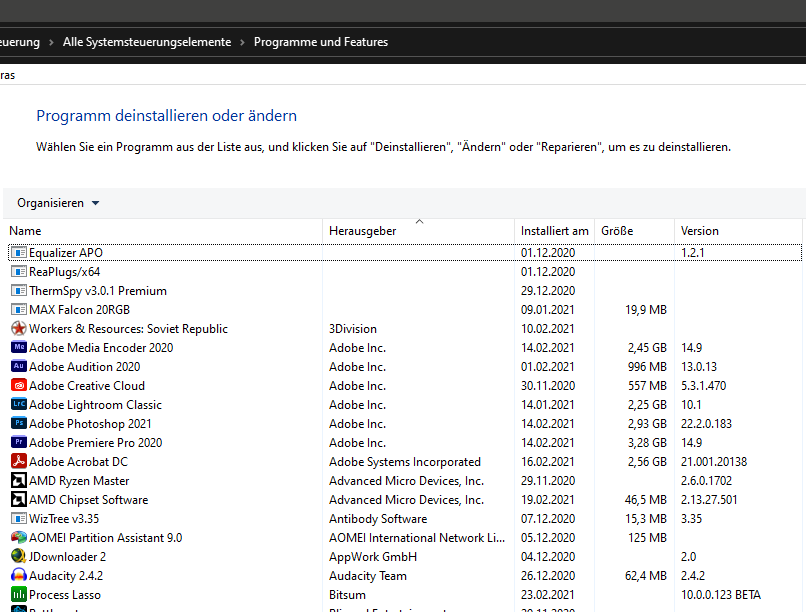Image resolution: width=806 pixels, height=612 pixels.
Task: Click the AMD Ryzen Master icon
Action: tap(19, 480)
